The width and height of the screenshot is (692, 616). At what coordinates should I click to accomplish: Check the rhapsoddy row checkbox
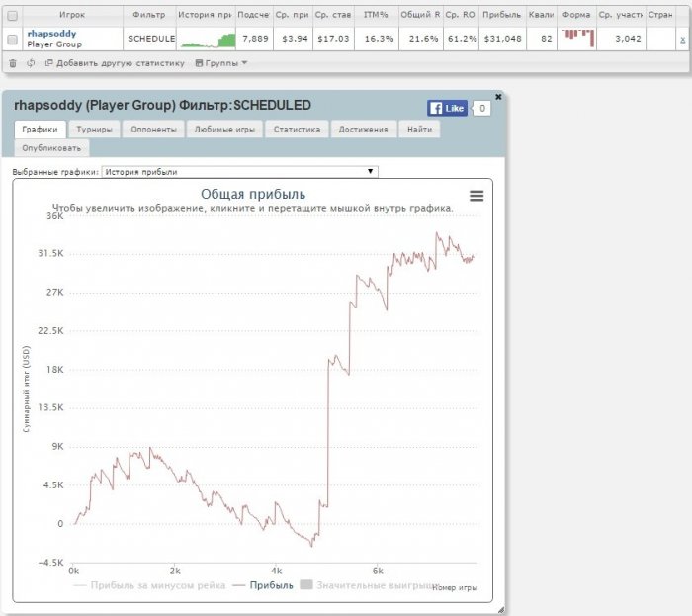tap(12, 40)
